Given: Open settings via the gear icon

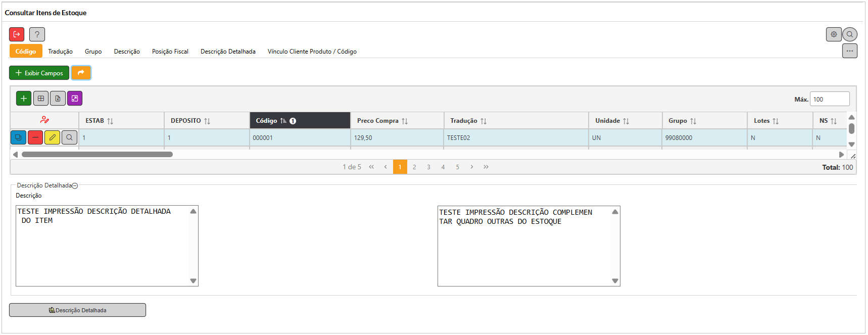Looking at the screenshot, I should (x=834, y=34).
